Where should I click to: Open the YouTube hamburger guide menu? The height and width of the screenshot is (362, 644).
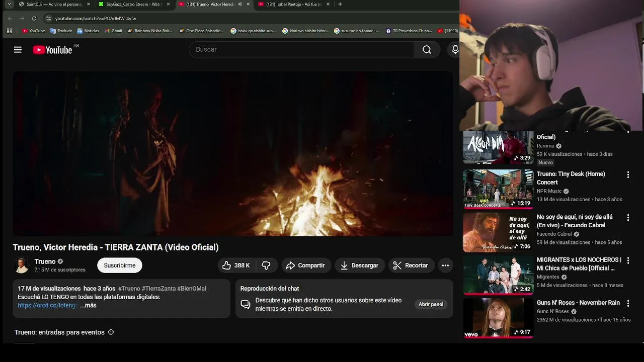click(18, 50)
